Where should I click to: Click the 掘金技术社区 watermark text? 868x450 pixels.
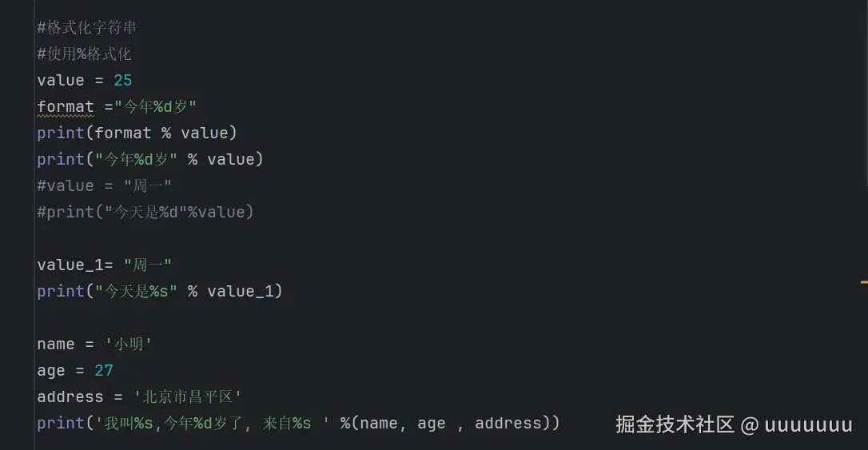tap(675, 424)
